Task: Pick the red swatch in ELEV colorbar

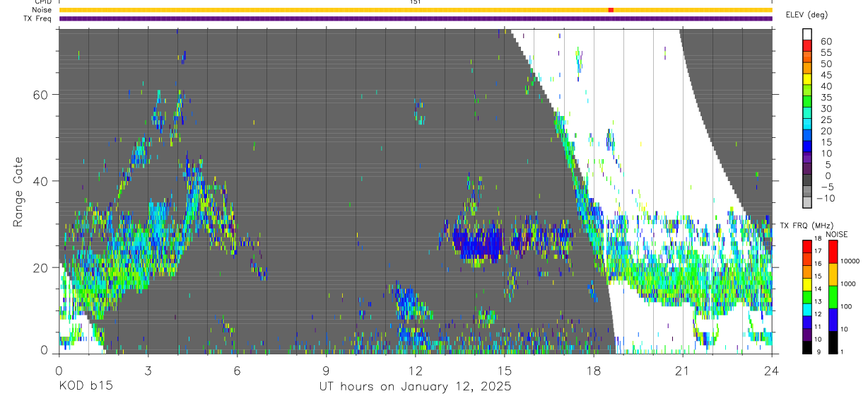Action: pyautogui.click(x=808, y=45)
